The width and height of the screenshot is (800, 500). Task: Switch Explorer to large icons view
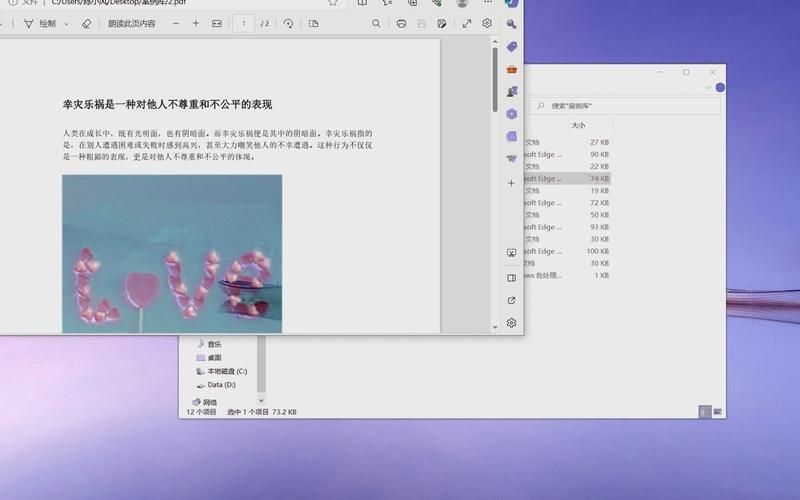point(717,412)
